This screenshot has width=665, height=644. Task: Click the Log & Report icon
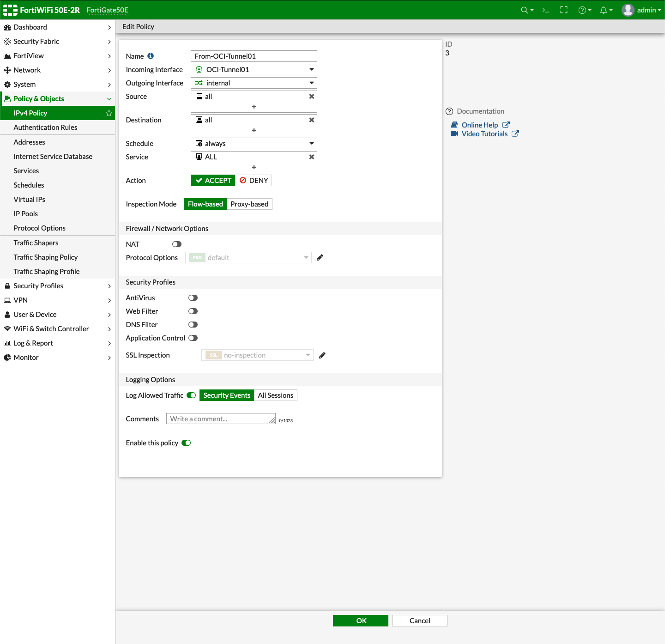coord(7,343)
